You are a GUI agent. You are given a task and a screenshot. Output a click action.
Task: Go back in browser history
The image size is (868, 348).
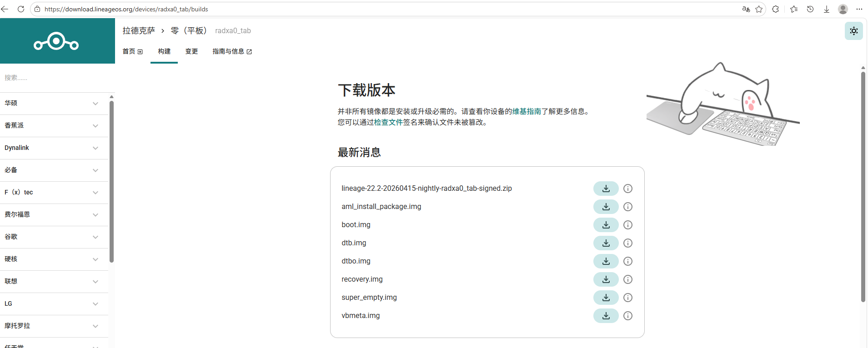5,9
